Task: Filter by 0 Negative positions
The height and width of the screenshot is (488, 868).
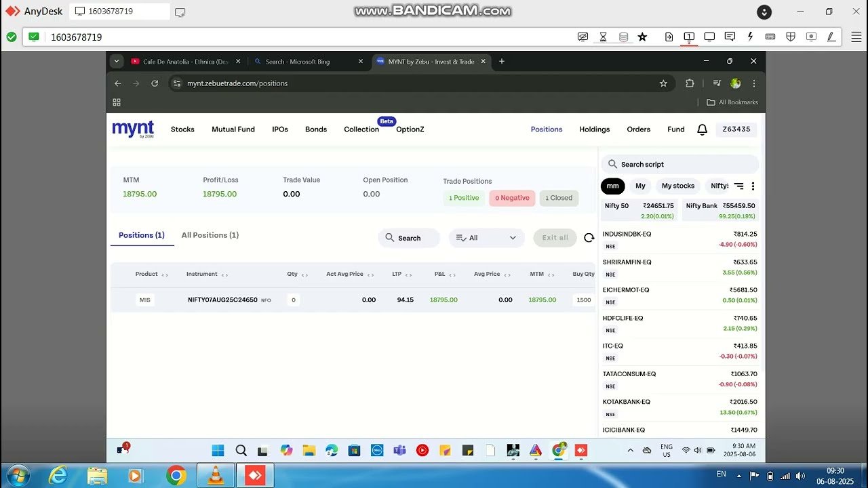Action: pos(512,198)
